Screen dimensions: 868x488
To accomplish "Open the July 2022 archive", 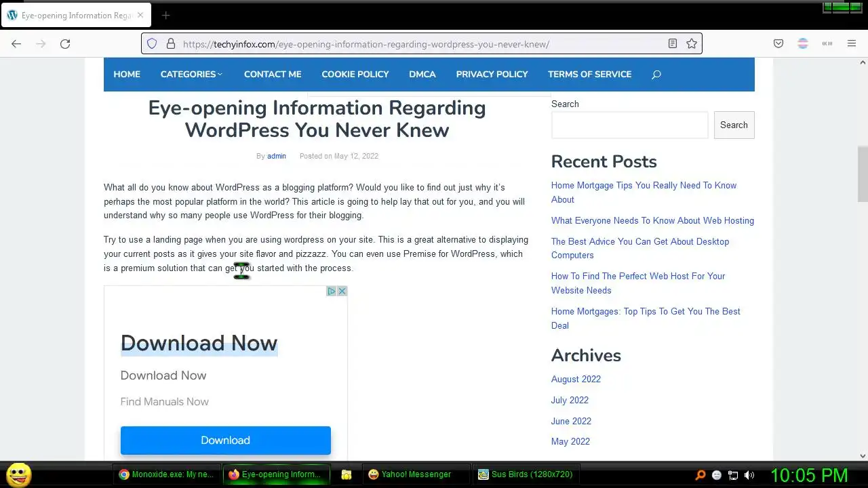I will (570, 400).
